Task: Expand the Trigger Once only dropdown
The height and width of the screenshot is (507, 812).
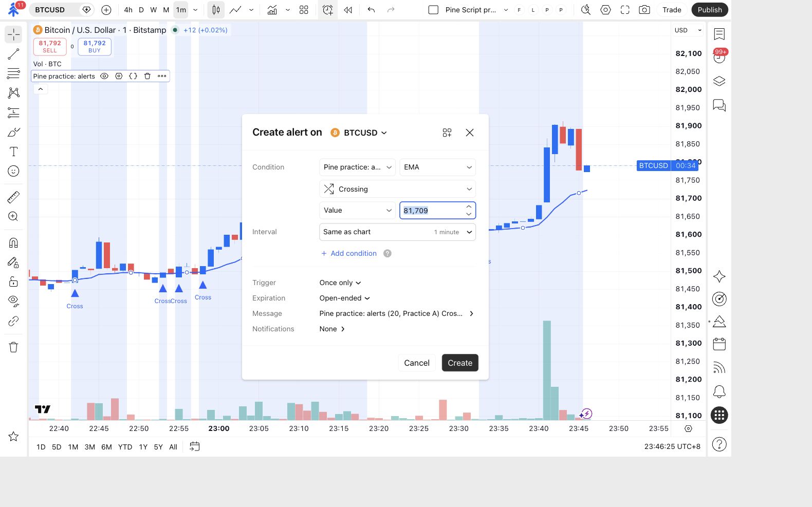Action: coord(340,283)
